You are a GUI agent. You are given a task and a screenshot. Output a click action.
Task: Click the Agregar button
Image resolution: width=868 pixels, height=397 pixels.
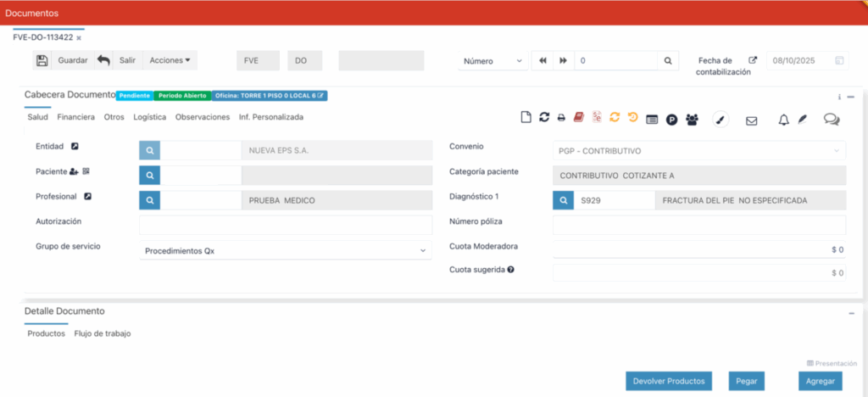coord(820,381)
